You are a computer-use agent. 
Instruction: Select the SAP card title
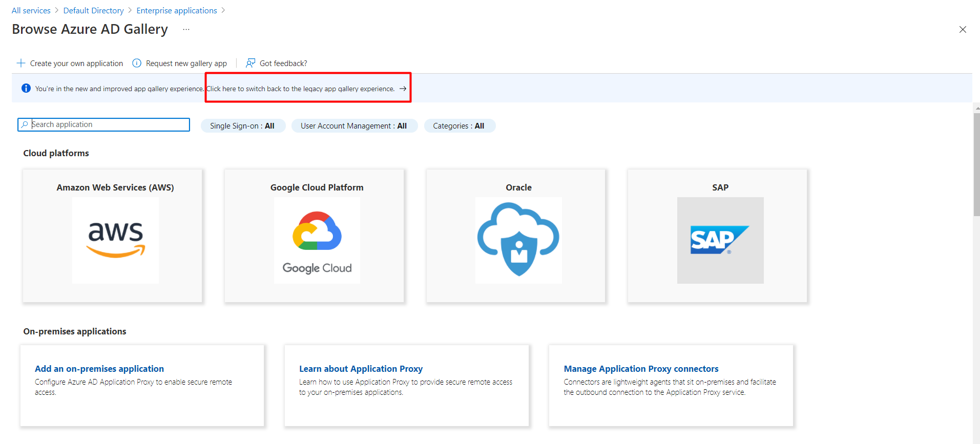[x=720, y=187]
